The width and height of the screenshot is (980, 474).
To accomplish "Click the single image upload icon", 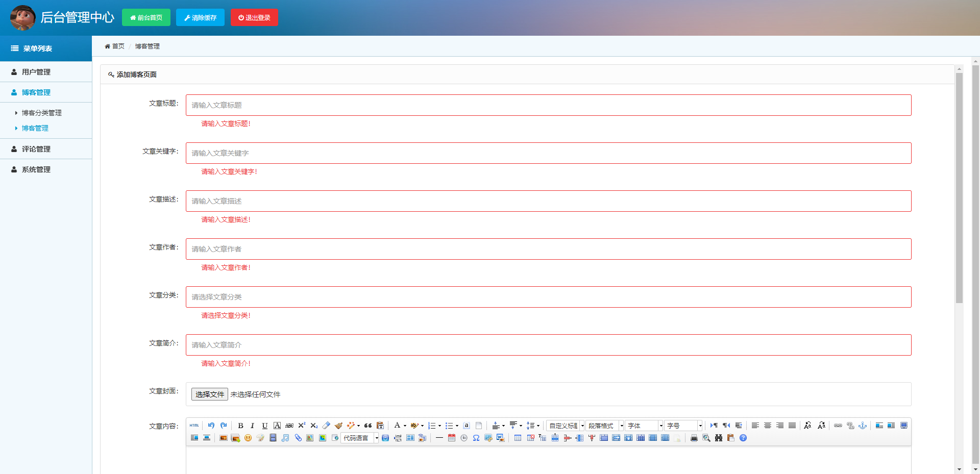I will pyautogui.click(x=223, y=438).
